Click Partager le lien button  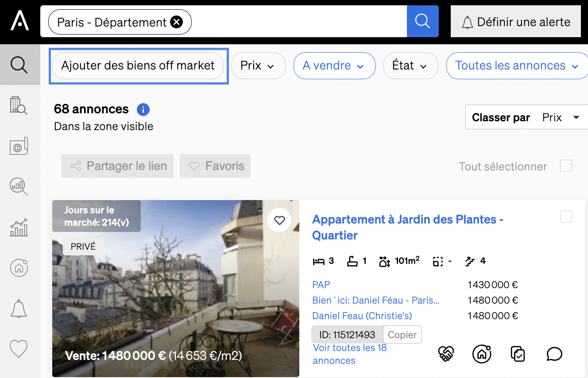[x=117, y=166]
